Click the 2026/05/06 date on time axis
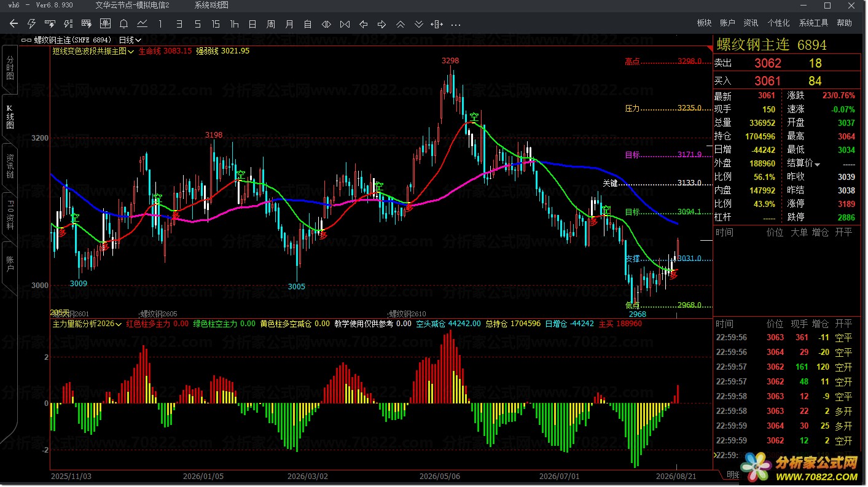This screenshot has width=868, height=487. tap(440, 476)
